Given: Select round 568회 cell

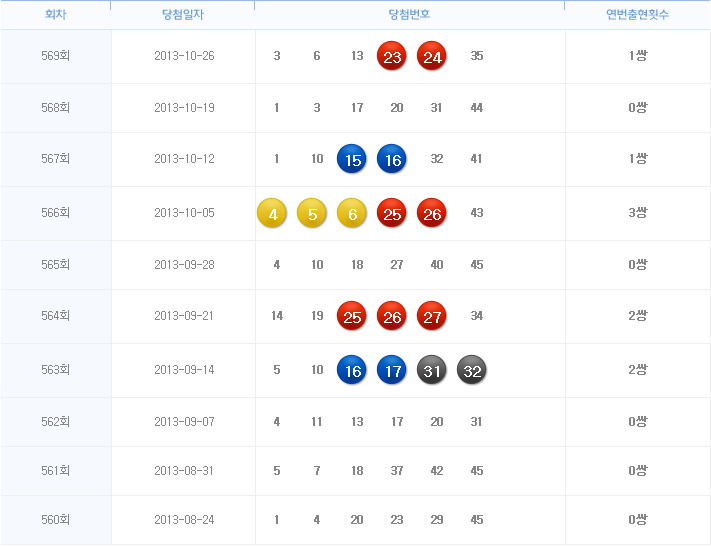Looking at the screenshot, I should click(55, 107).
